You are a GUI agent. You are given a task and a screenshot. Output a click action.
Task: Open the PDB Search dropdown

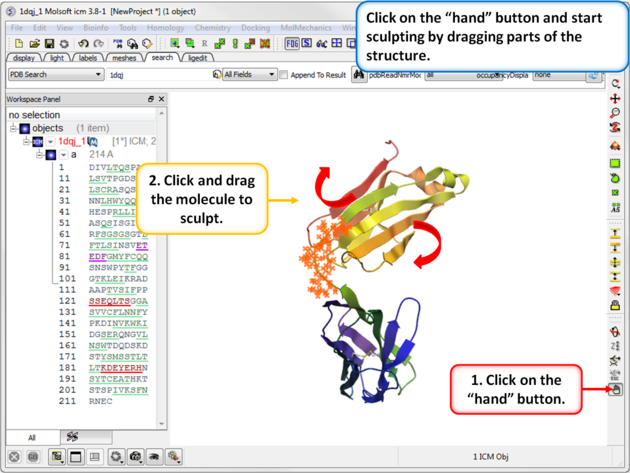click(x=54, y=75)
